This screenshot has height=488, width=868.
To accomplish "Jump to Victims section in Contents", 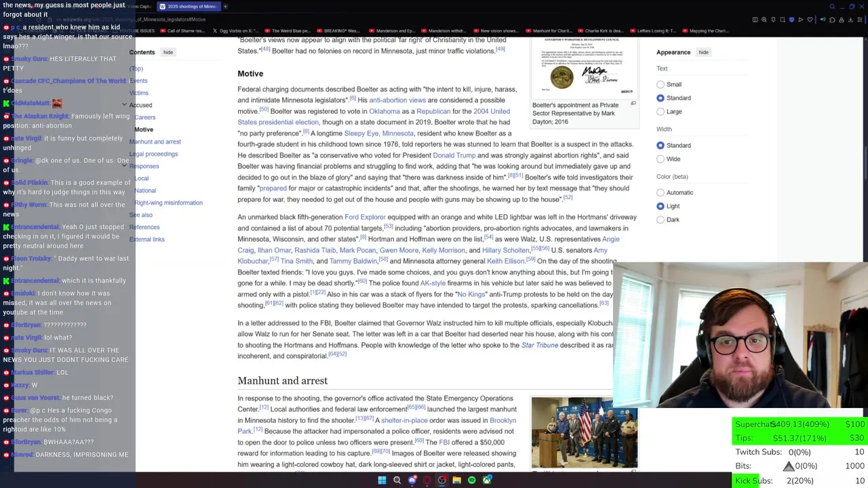I will 138,93.
